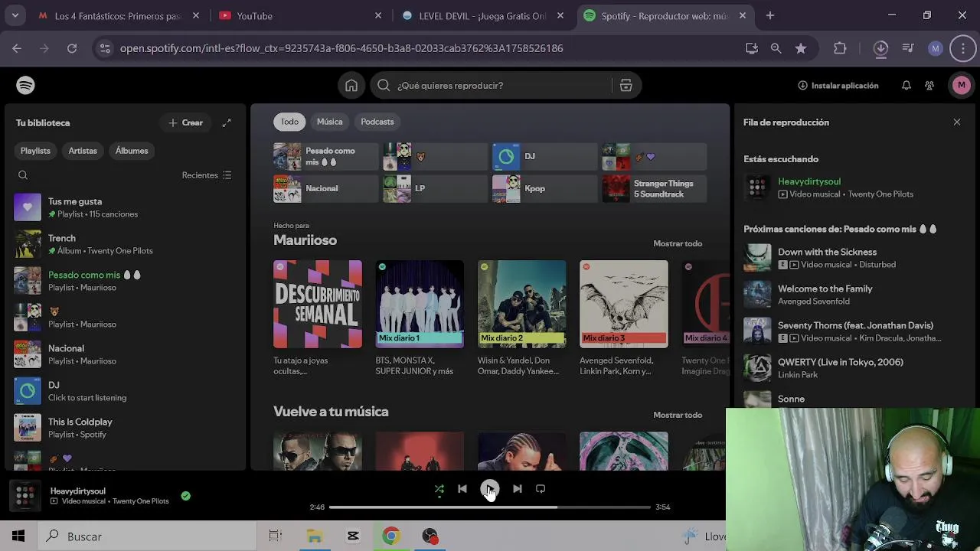This screenshot has width=980, height=551.
Task: Click the Crear button
Action: [186, 122]
